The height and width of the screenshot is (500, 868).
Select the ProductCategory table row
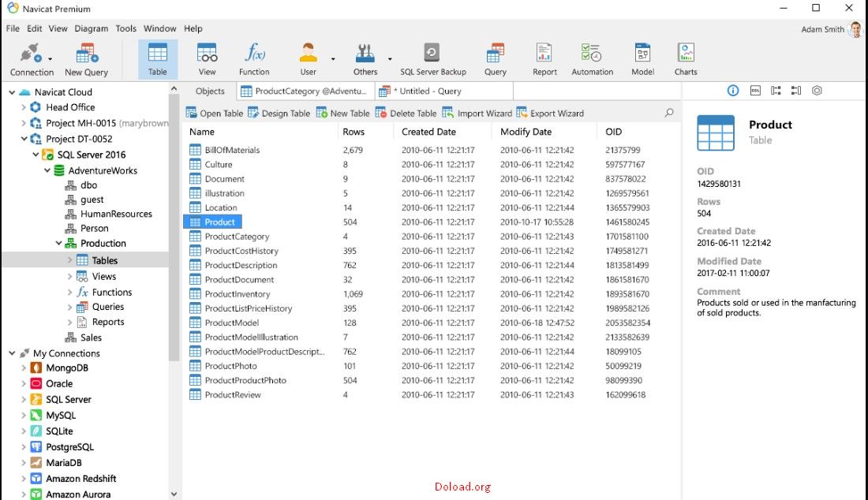pyautogui.click(x=432, y=236)
